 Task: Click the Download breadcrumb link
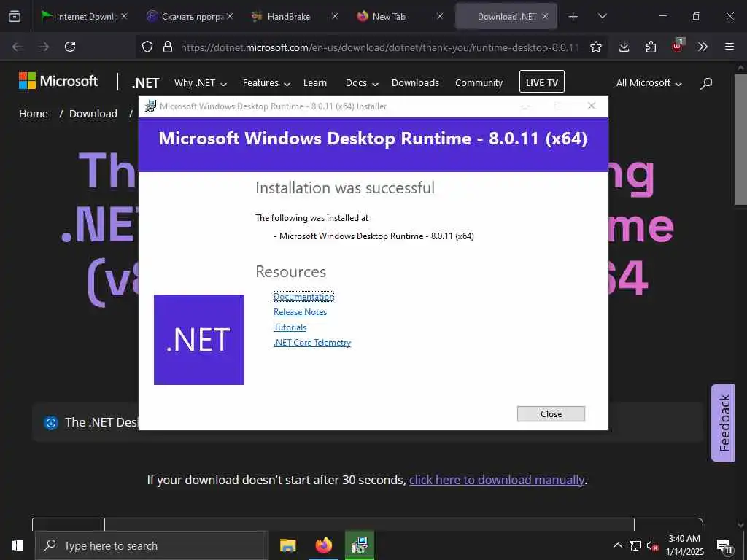pyautogui.click(x=93, y=114)
